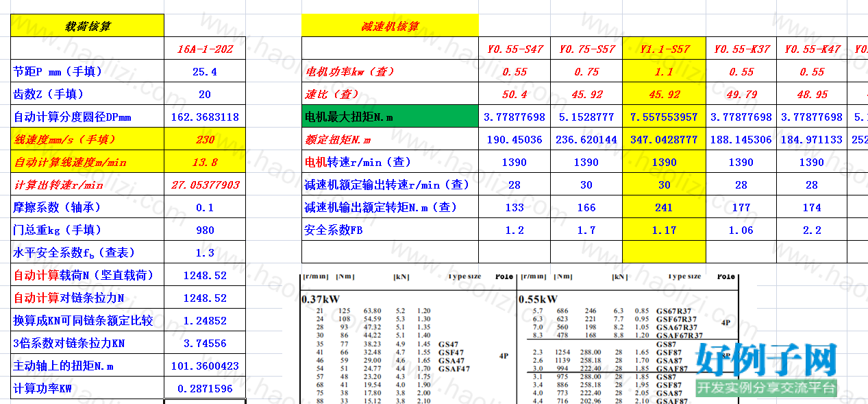Viewport: 868px width, 404px height.
Task: Select the 门总重kg（手填）label
Action: click(x=87, y=230)
